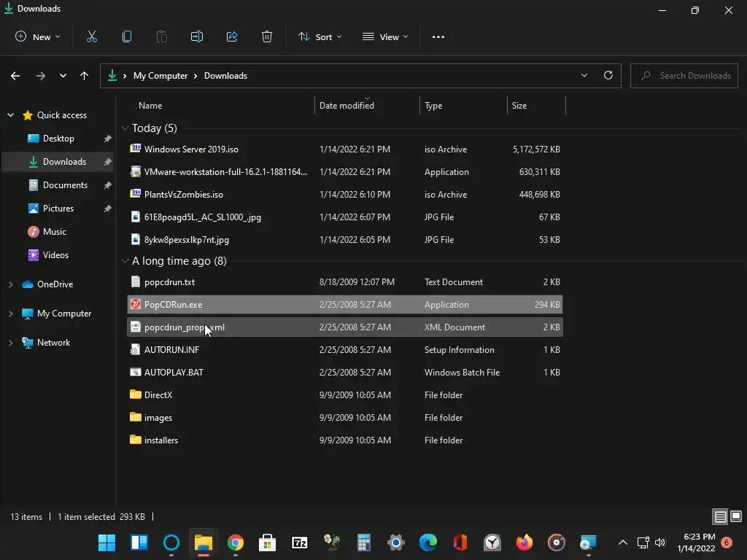The image size is (747, 560).
Task: Select the installers folder
Action: [345, 440]
